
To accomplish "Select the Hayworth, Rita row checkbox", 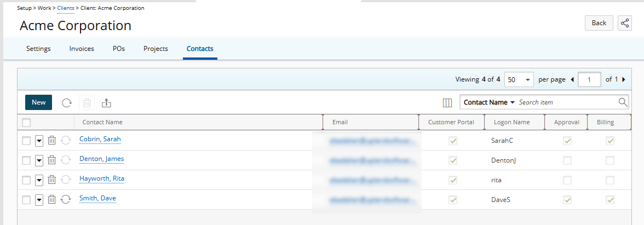I will (26, 180).
